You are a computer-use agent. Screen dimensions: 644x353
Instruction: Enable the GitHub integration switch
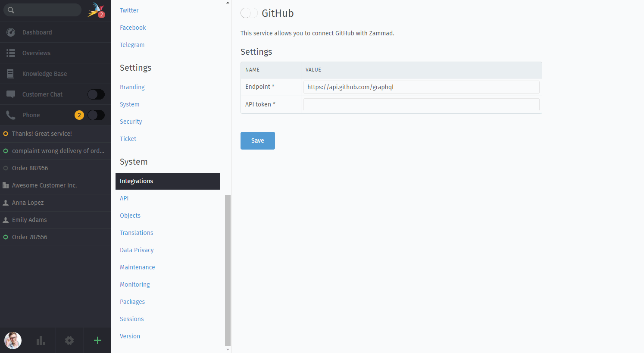(249, 13)
